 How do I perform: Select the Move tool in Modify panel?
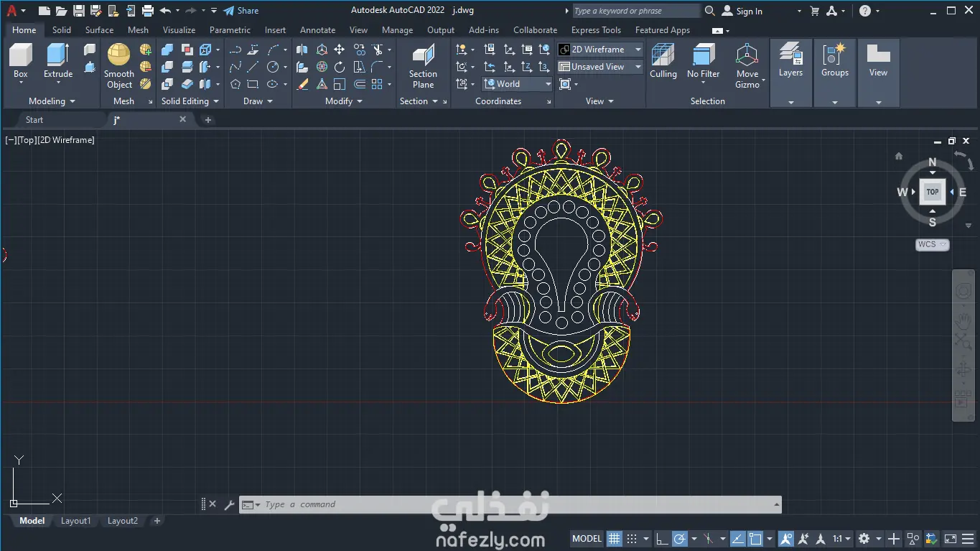coord(339,50)
